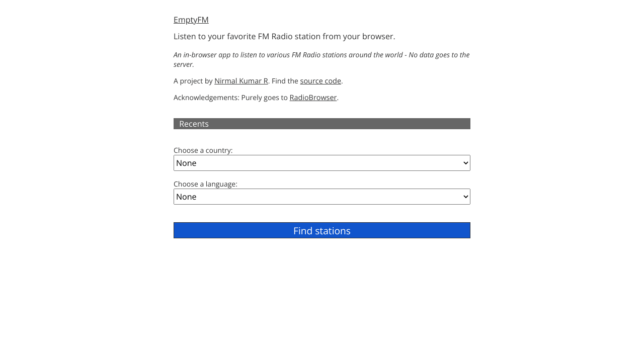Click the "Choose a country:" label
Screen dimensions: 644x362
click(x=203, y=150)
